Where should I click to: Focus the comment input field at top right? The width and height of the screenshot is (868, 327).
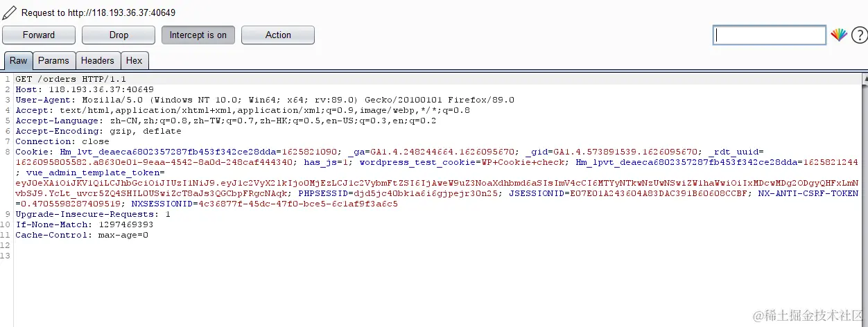click(x=770, y=35)
